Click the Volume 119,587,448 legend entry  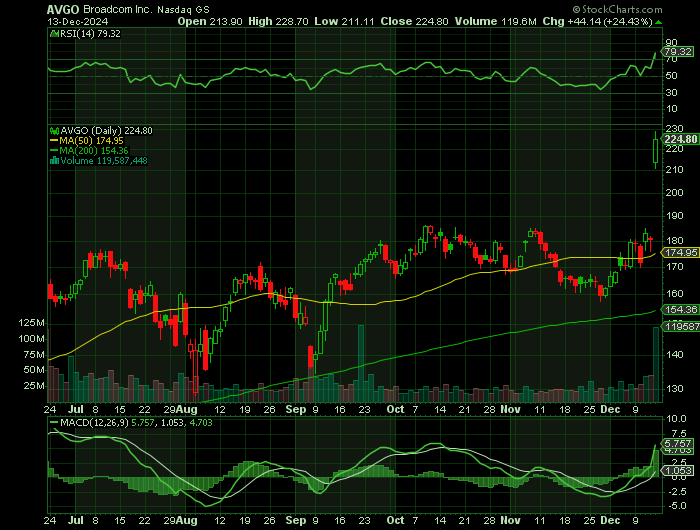104,160
